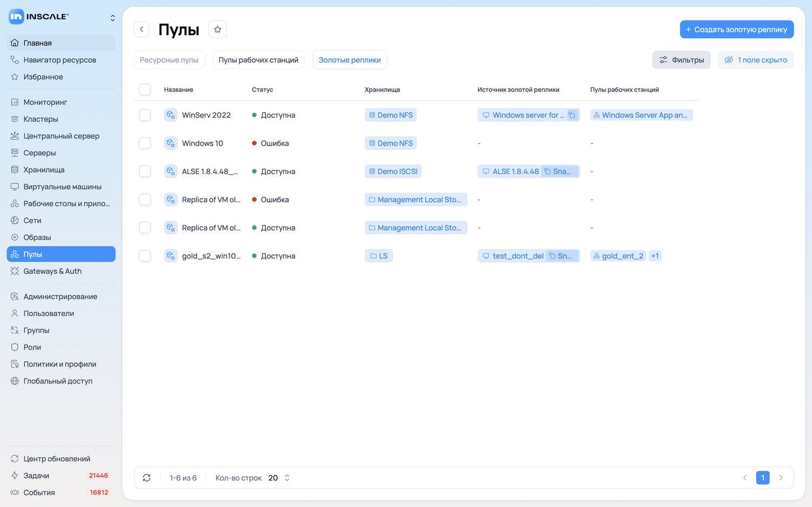The width and height of the screenshot is (812, 507).
Task: Go to previous page with left chevron
Action: 745,478
